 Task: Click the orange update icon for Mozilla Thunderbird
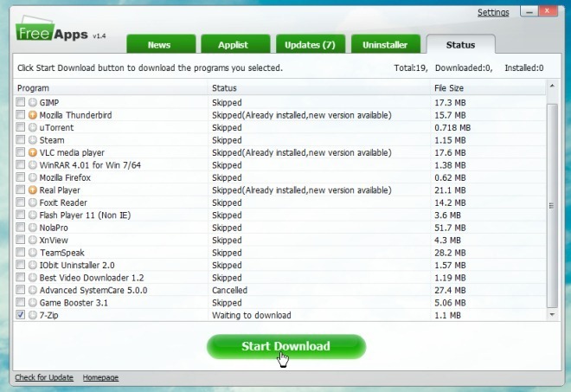33,115
